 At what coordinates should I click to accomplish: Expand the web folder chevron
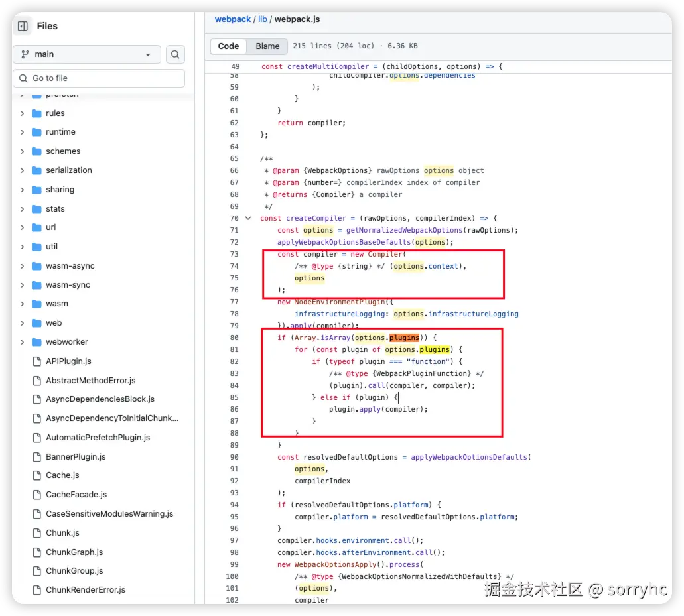tap(23, 323)
